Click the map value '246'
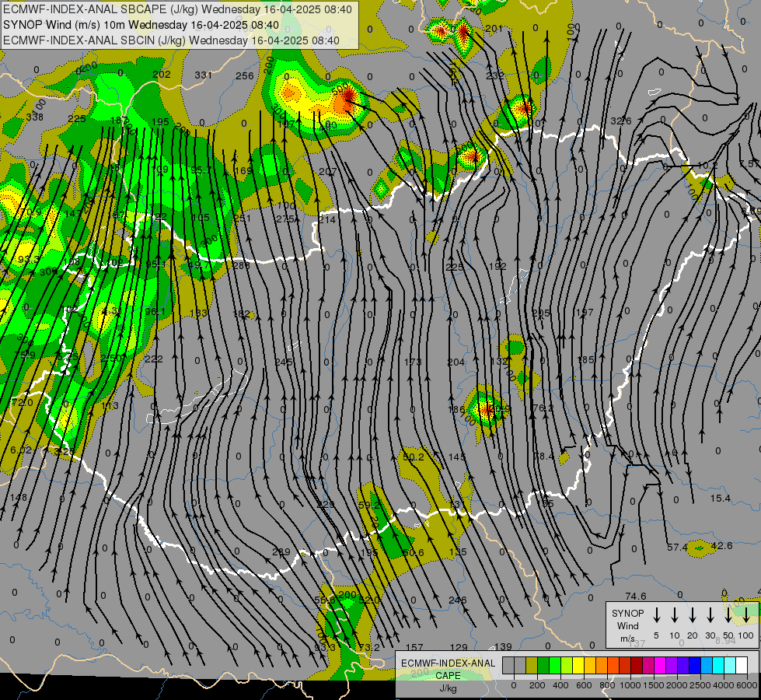The image size is (761, 700). click(x=458, y=600)
